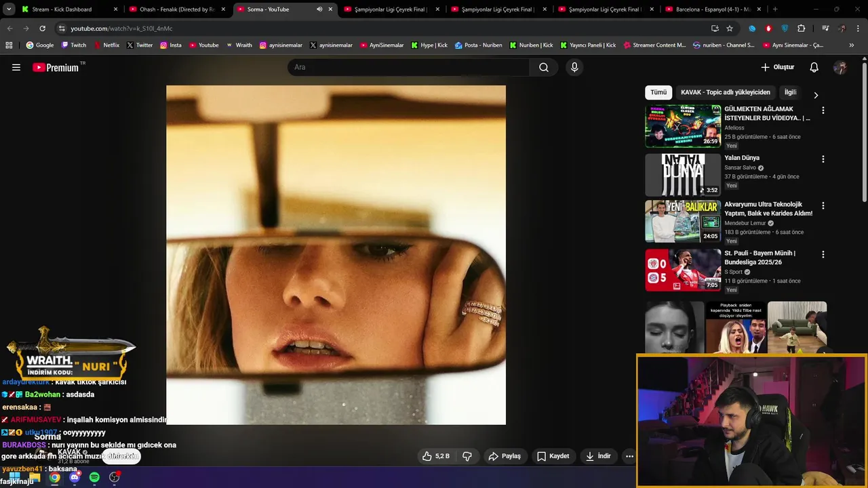This screenshot has height=488, width=868.
Task: Click the Oluştur create button
Action: (777, 67)
